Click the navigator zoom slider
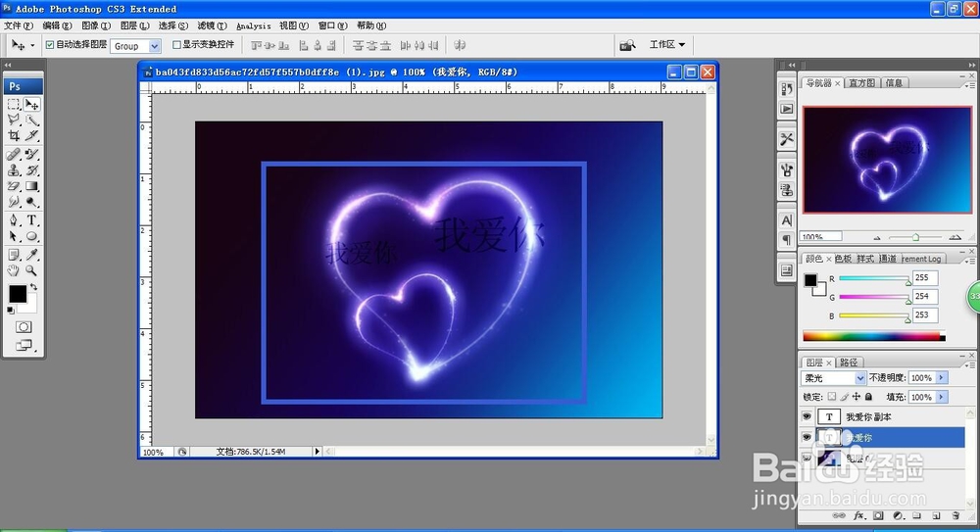980x532 pixels. click(x=915, y=237)
